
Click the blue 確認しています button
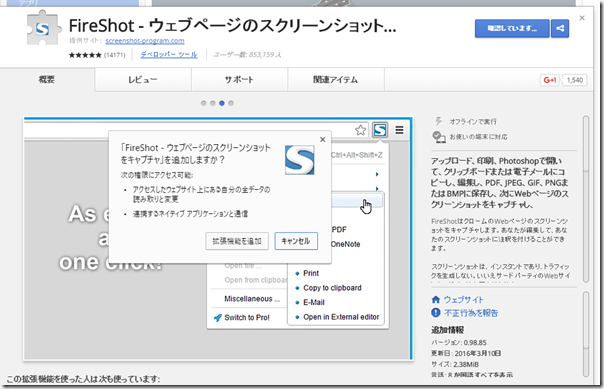coord(512,29)
